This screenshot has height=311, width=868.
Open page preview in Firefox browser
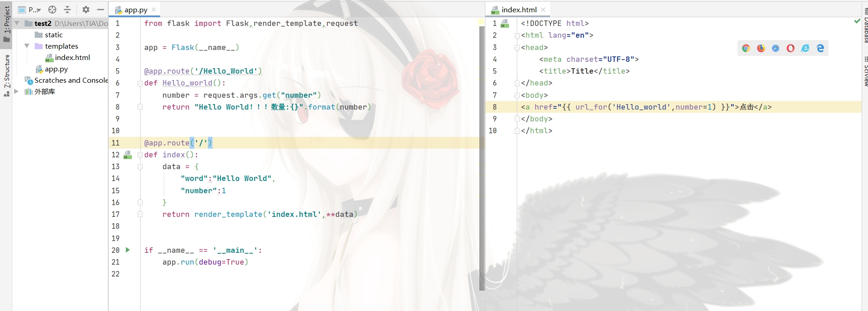761,48
